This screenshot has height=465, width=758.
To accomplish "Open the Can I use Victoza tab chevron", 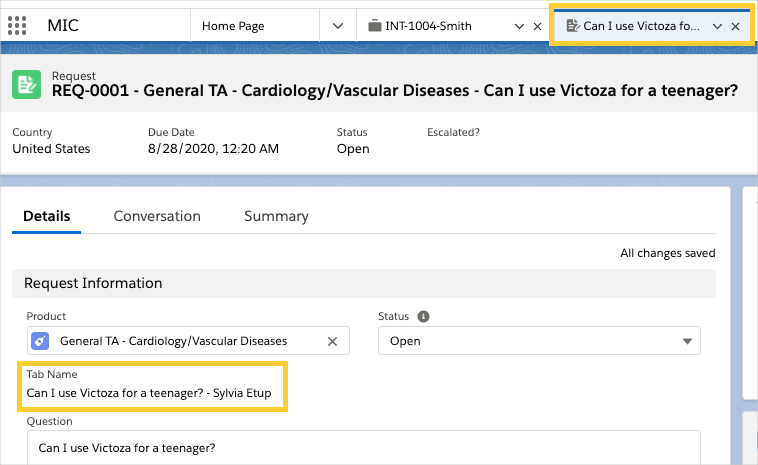I will (x=717, y=26).
